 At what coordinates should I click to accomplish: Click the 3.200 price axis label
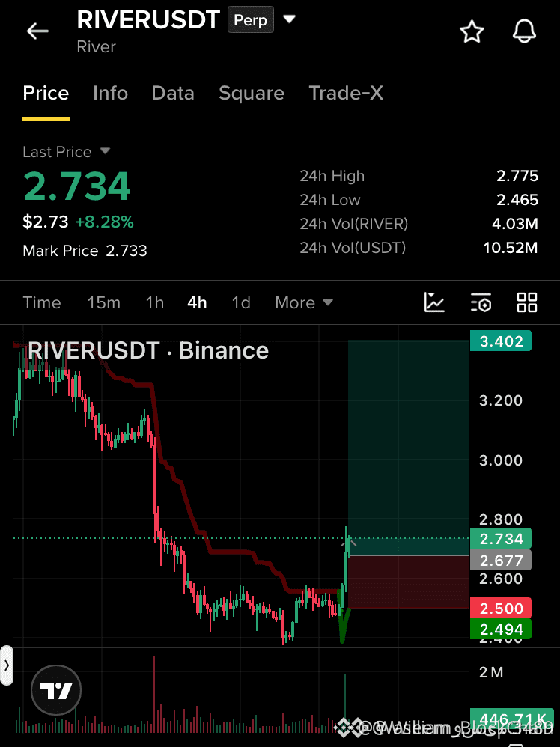tap(501, 400)
